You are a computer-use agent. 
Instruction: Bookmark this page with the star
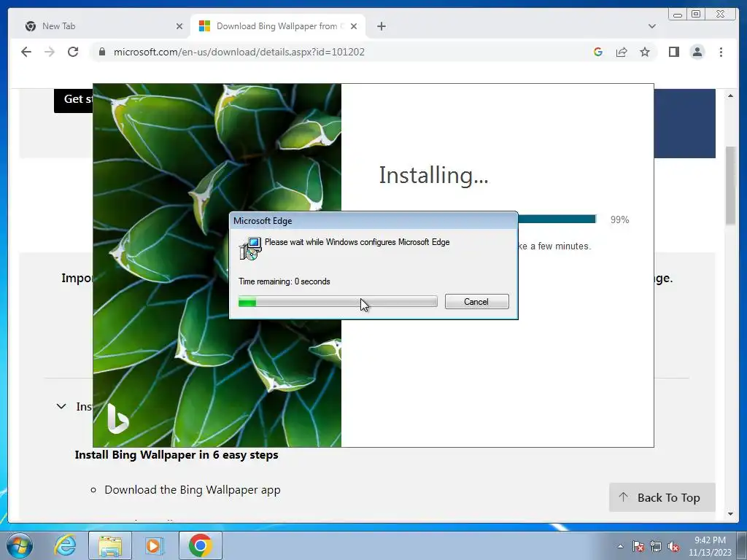(645, 52)
